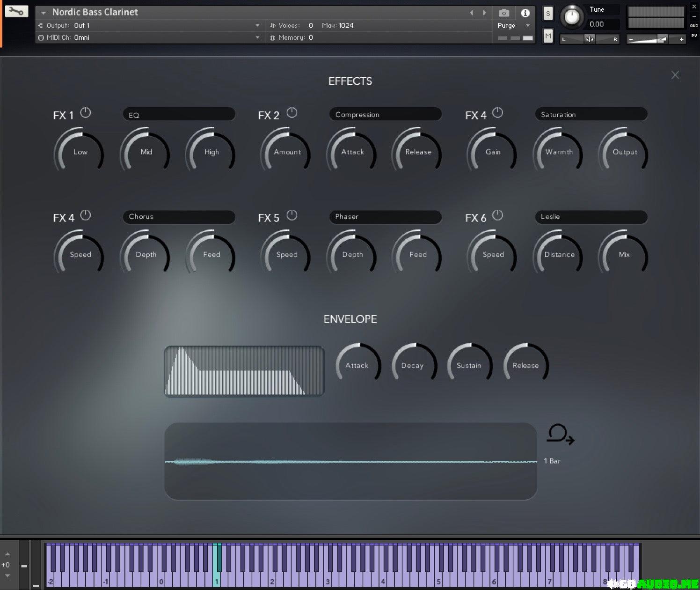Click the Chorus Feed knob
The width and height of the screenshot is (700, 590).
click(x=211, y=254)
